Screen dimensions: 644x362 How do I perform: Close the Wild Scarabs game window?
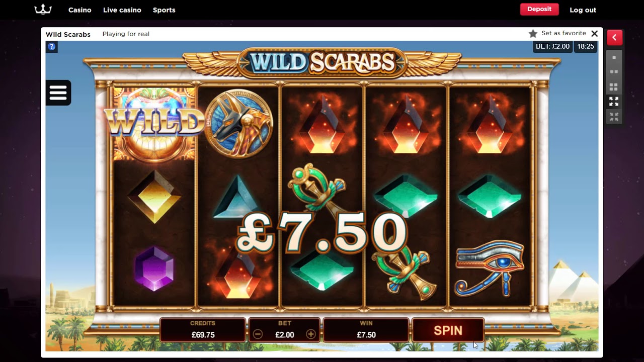click(594, 34)
